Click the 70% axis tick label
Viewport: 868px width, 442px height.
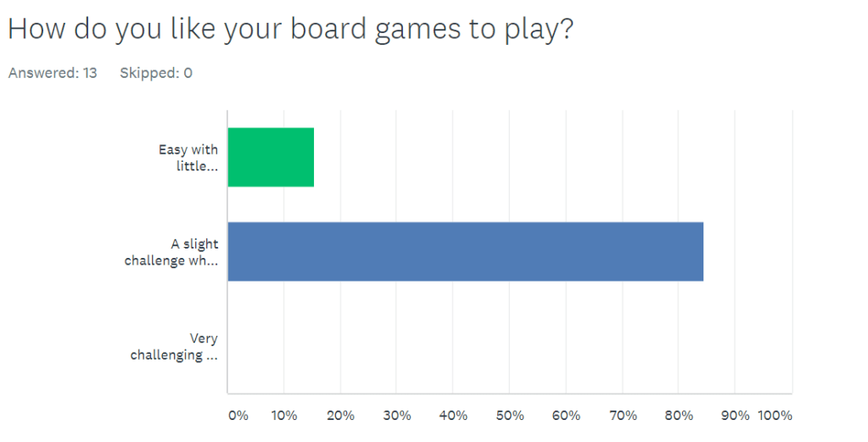point(622,416)
